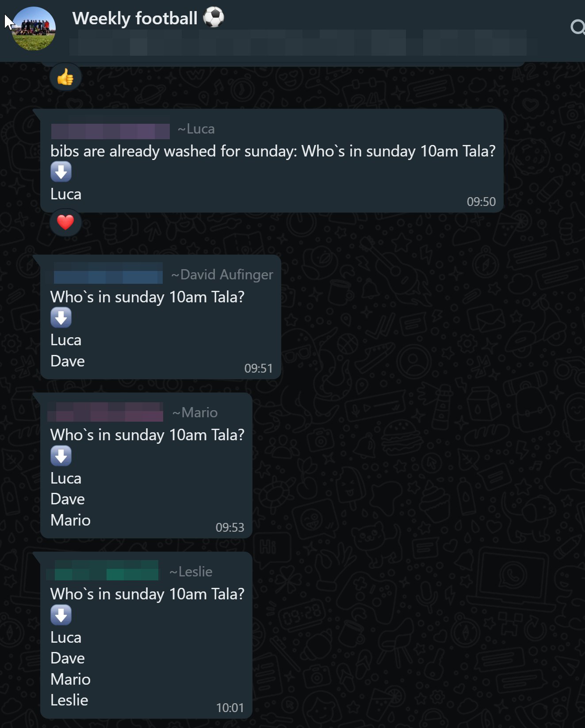
Task: Click the Weekly football group title
Action: click(x=135, y=19)
